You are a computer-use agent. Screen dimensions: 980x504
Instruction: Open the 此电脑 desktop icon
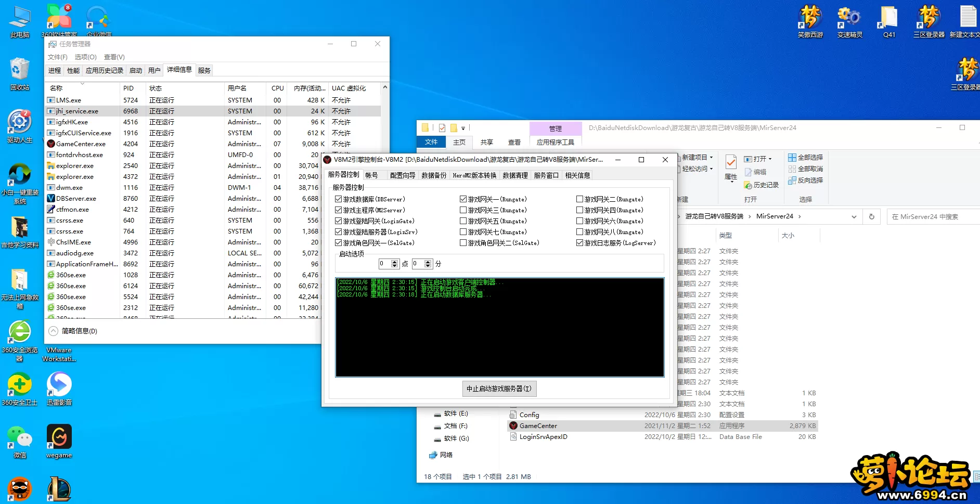pos(20,22)
